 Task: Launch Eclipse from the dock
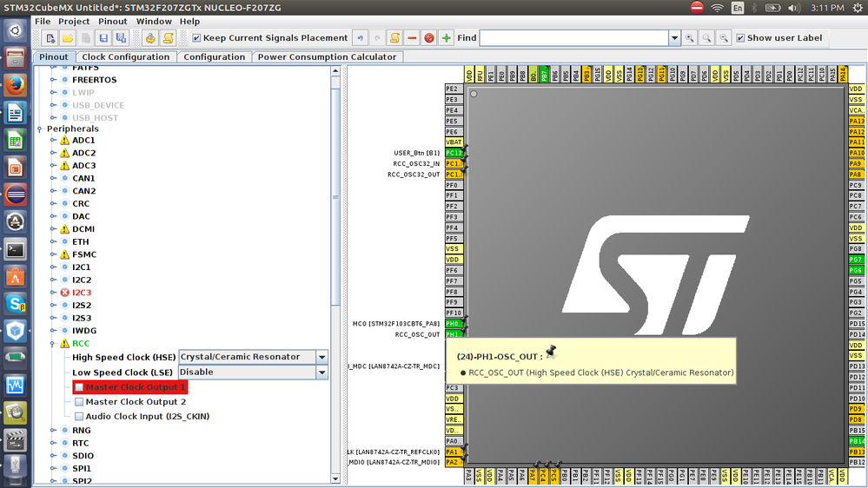(x=15, y=195)
